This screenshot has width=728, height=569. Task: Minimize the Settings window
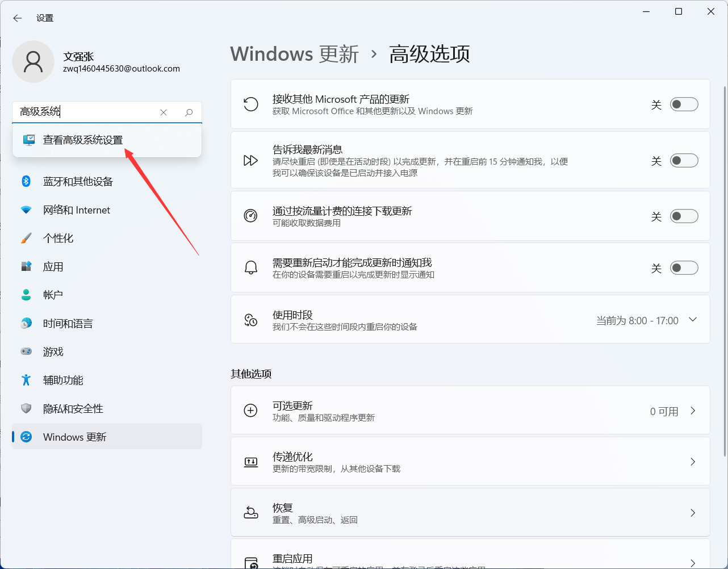pos(646,11)
